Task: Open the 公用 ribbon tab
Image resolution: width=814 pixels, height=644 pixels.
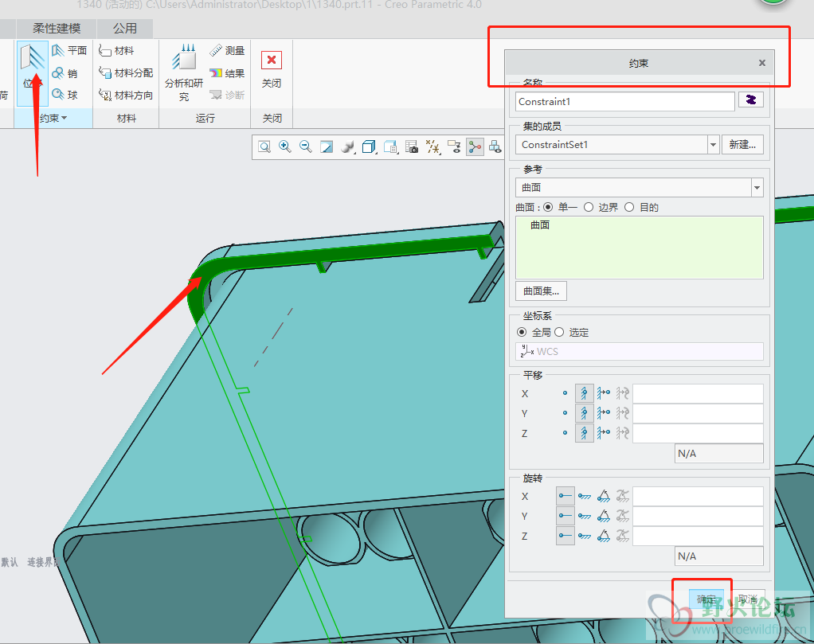Action: tap(125, 29)
